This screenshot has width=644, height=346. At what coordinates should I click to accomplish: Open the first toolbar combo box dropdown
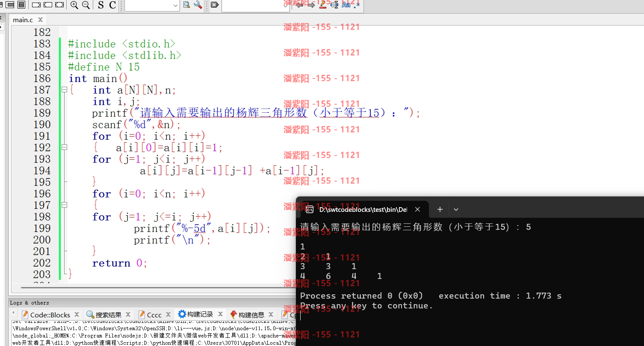click(176, 6)
